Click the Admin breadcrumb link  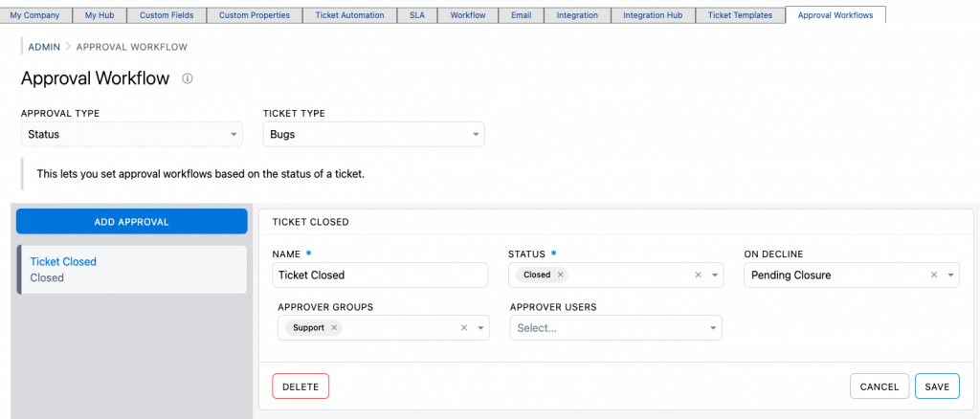(44, 47)
